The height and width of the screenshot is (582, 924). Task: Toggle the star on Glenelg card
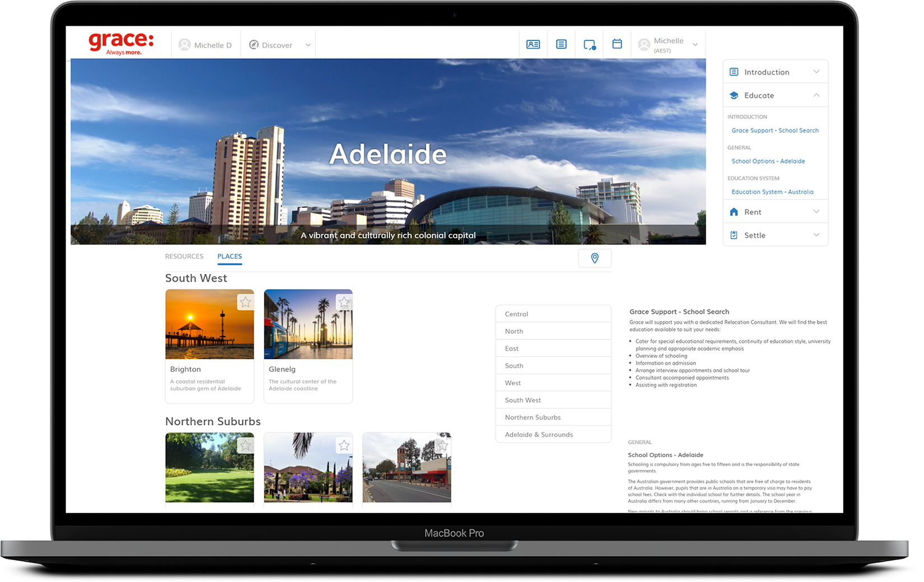pyautogui.click(x=344, y=302)
